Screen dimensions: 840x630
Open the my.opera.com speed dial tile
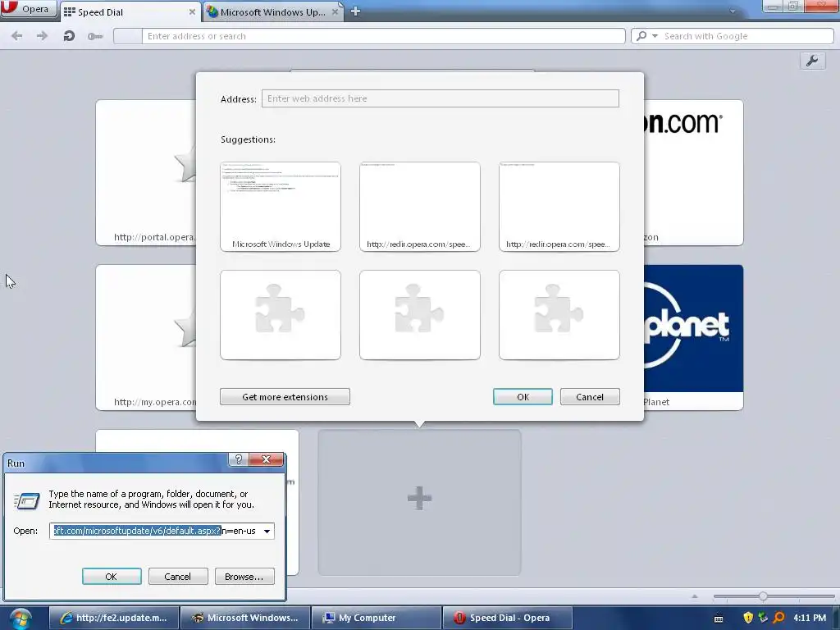pos(146,337)
